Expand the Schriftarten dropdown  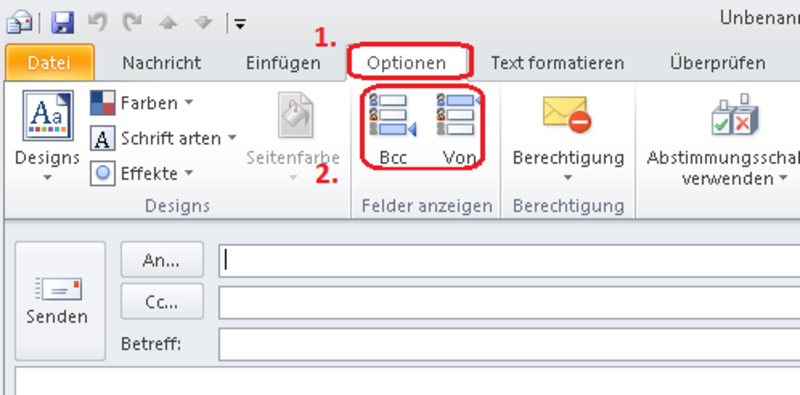coord(163,138)
